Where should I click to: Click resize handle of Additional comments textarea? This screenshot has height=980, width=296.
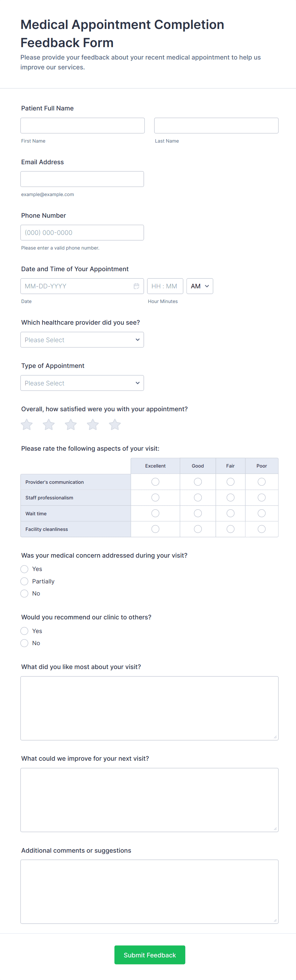click(275, 920)
